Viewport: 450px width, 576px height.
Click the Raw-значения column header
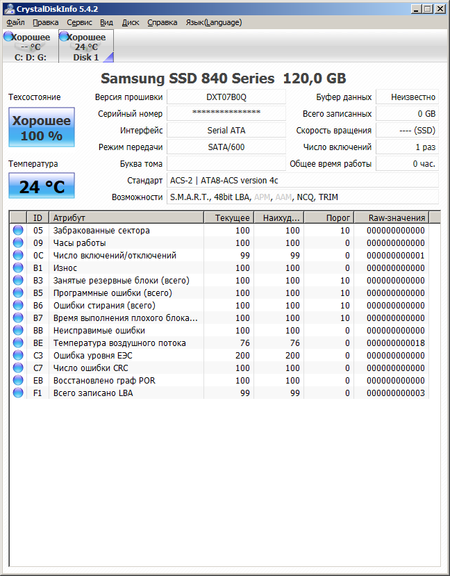[x=392, y=217]
